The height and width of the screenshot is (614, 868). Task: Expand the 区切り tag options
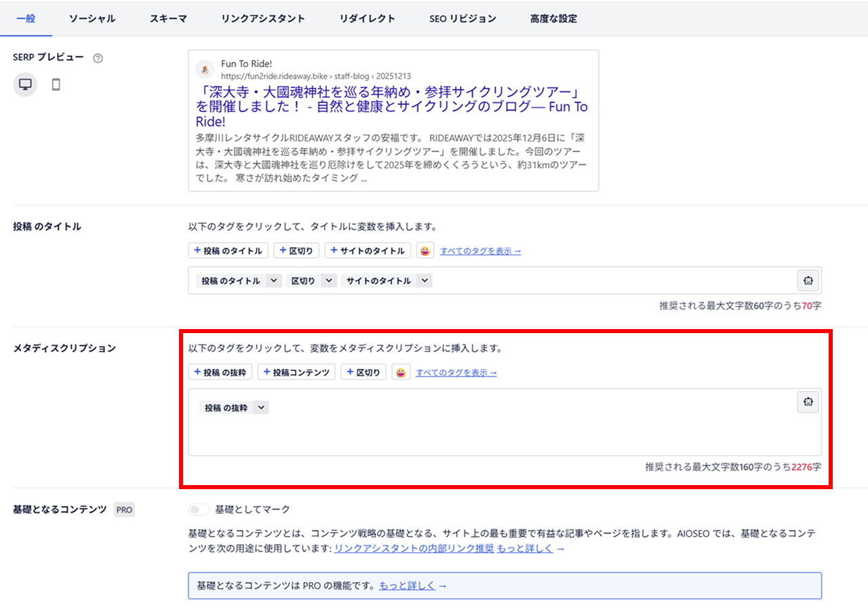[x=330, y=280]
